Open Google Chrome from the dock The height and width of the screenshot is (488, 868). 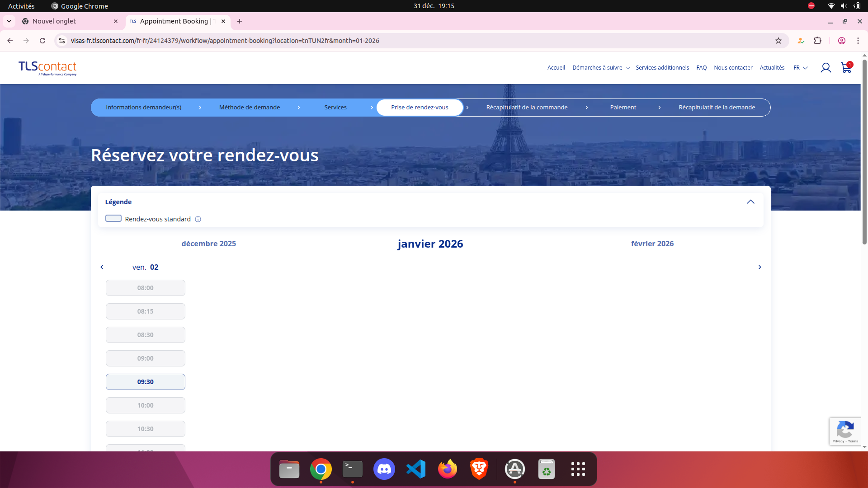pyautogui.click(x=321, y=469)
